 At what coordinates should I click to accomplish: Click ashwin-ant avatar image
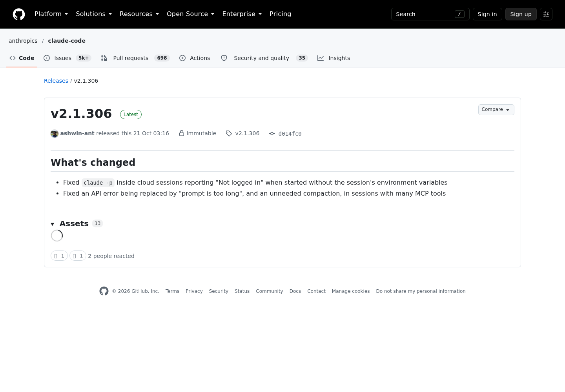click(55, 134)
